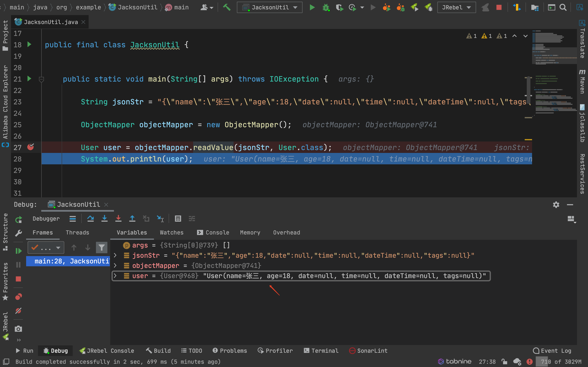Click the Step Into icon
Image resolution: width=588 pixels, height=367 pixels.
pyautogui.click(x=105, y=219)
